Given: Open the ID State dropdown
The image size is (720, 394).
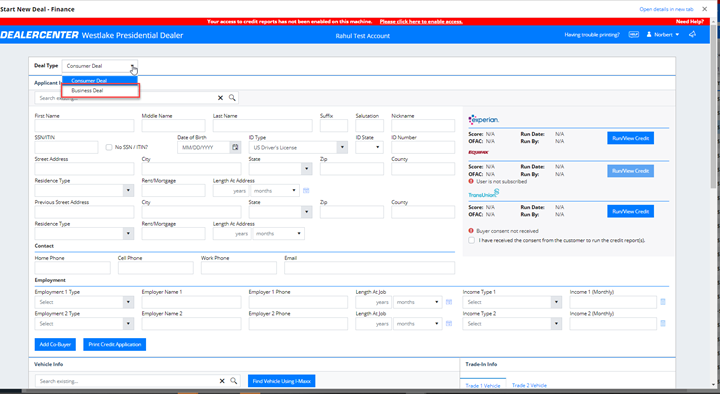Looking at the screenshot, I should [369, 147].
